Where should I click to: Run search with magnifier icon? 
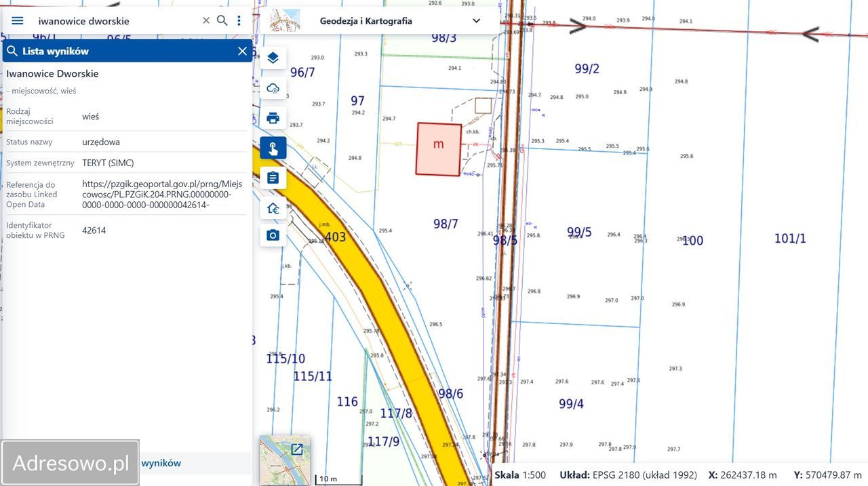click(222, 21)
